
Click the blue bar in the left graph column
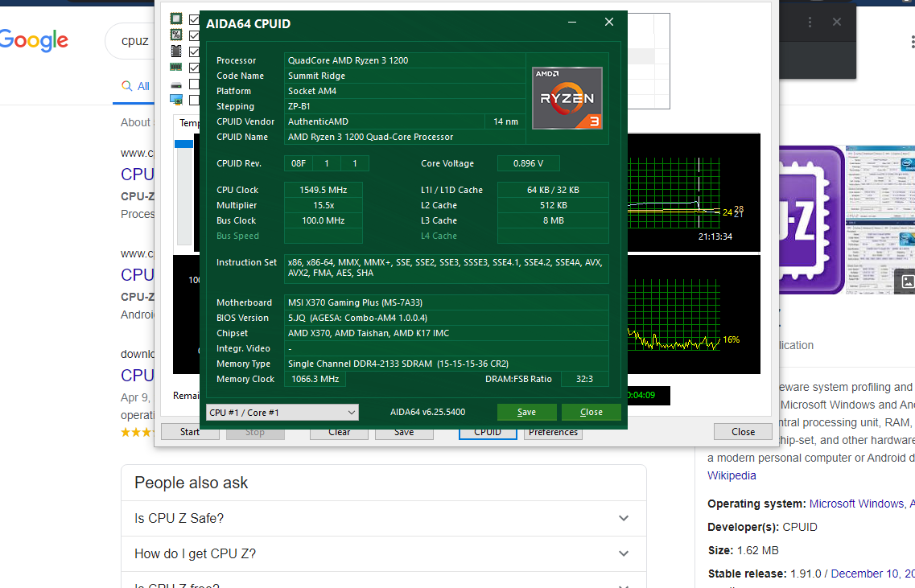coord(183,144)
